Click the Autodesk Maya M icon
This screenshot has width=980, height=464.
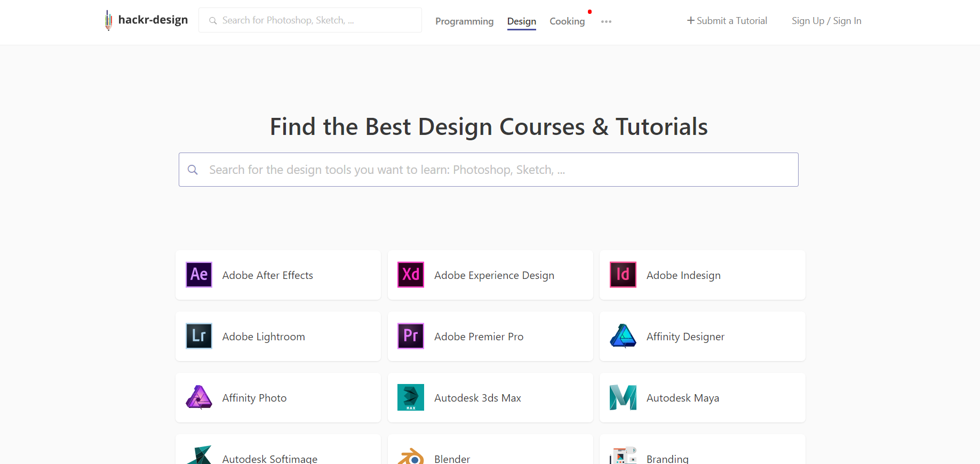click(623, 397)
